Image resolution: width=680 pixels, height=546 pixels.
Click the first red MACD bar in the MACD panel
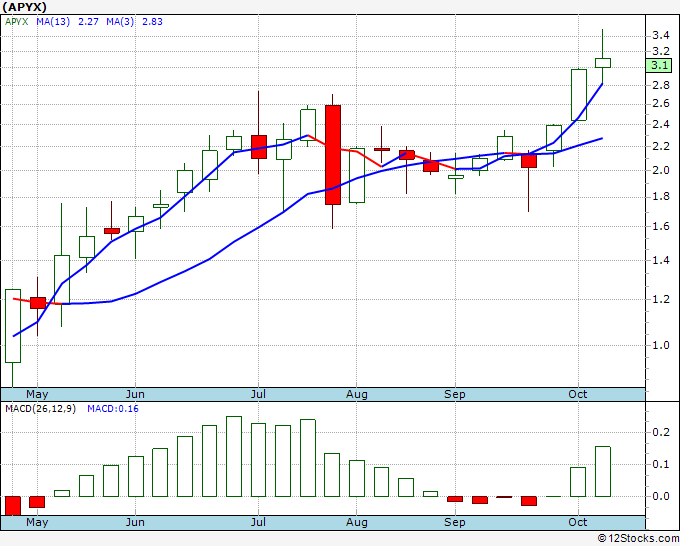click(13, 506)
